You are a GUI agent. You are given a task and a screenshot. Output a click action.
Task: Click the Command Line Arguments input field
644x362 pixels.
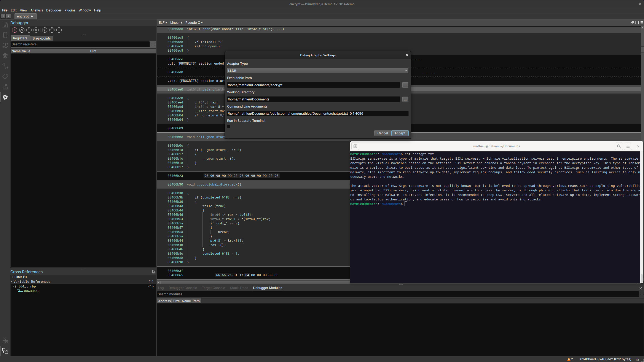pos(317,113)
